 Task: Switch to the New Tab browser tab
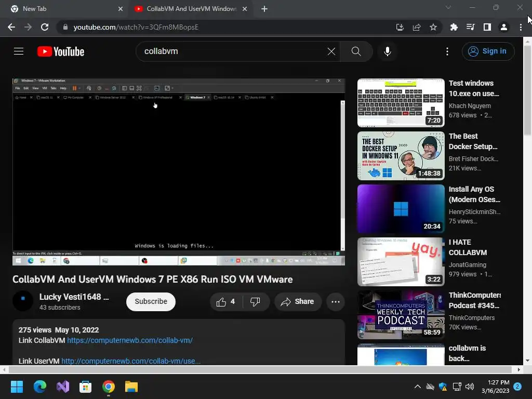point(64,9)
